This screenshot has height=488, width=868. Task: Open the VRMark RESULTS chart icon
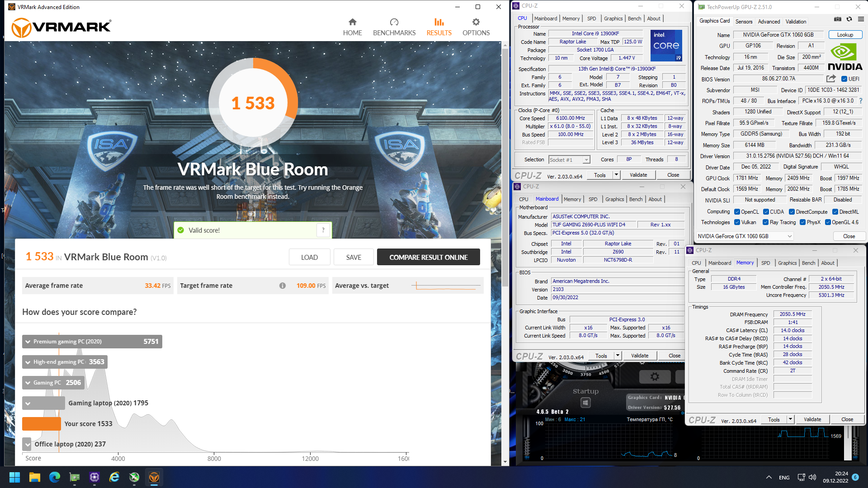439,22
